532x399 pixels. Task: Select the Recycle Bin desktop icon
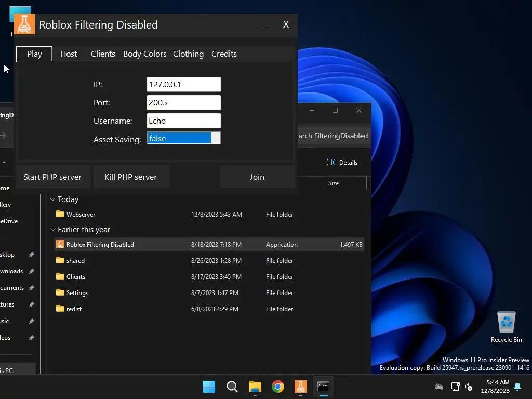506,327
